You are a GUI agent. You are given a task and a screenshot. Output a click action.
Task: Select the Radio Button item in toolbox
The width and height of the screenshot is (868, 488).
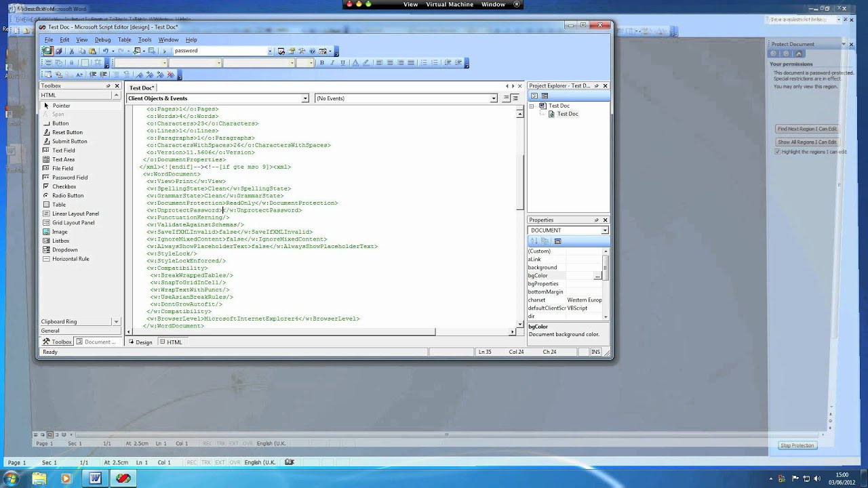pos(68,195)
